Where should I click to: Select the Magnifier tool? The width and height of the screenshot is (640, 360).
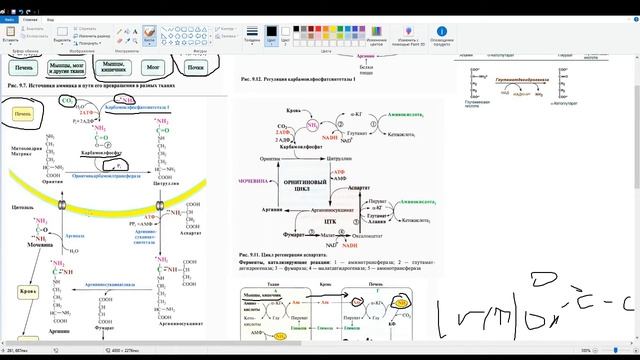click(x=135, y=40)
